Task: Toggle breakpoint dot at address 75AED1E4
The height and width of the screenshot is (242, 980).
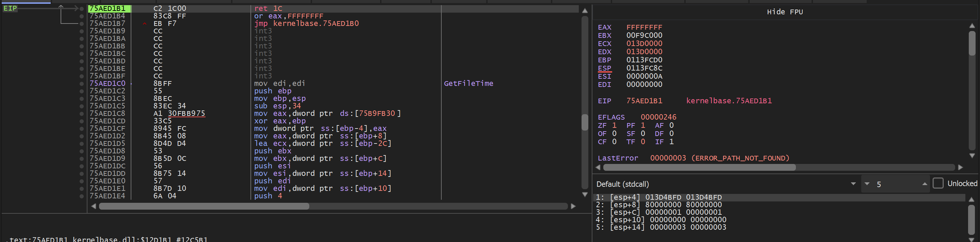Action: [81, 196]
